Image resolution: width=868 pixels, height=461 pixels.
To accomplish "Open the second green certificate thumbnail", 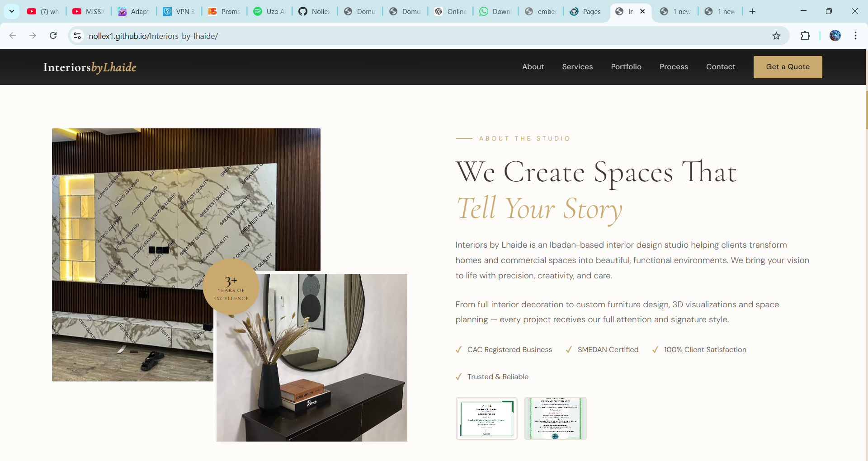I will (x=556, y=419).
